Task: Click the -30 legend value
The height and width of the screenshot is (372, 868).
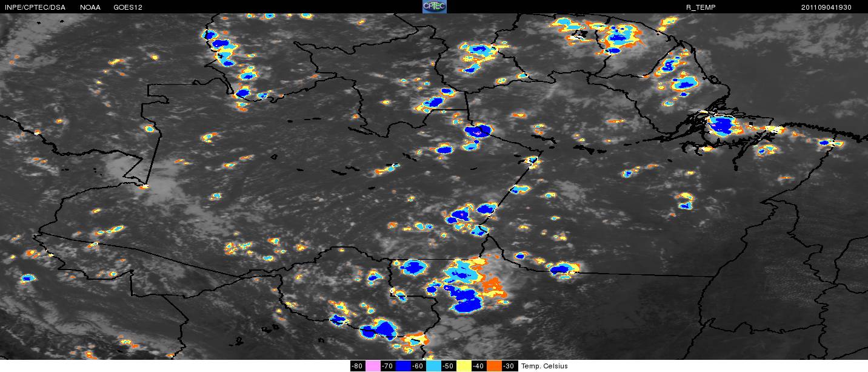Action: (x=509, y=366)
